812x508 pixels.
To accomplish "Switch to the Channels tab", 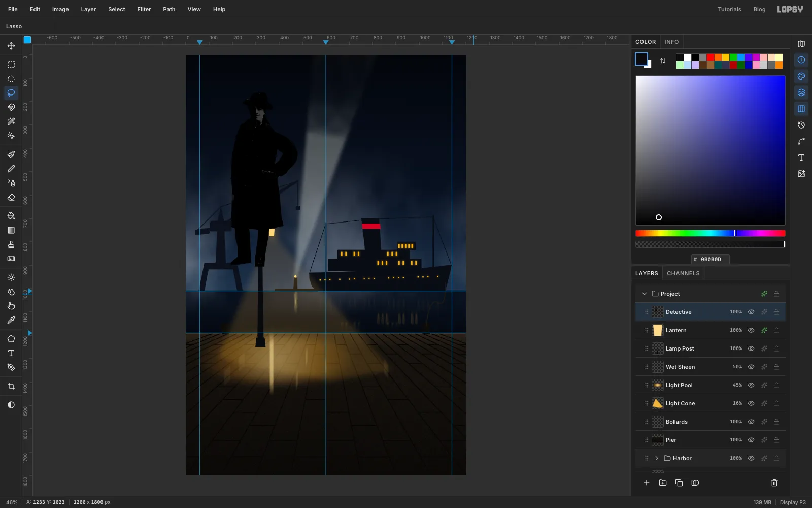I will coord(683,273).
